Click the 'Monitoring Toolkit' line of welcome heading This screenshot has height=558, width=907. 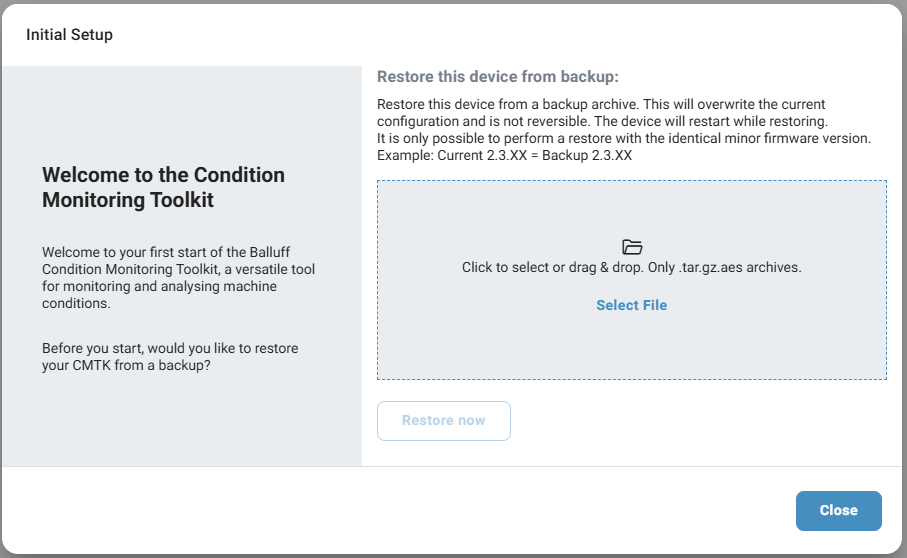click(x=128, y=200)
